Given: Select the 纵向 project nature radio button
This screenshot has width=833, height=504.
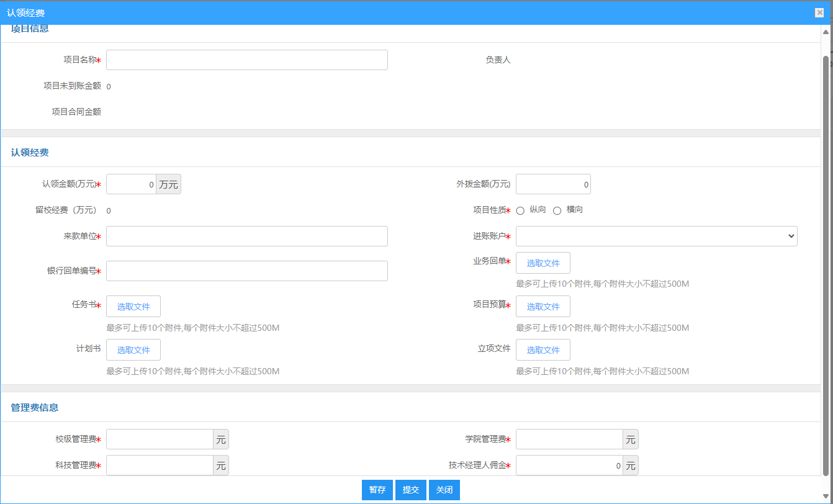Looking at the screenshot, I should (520, 210).
